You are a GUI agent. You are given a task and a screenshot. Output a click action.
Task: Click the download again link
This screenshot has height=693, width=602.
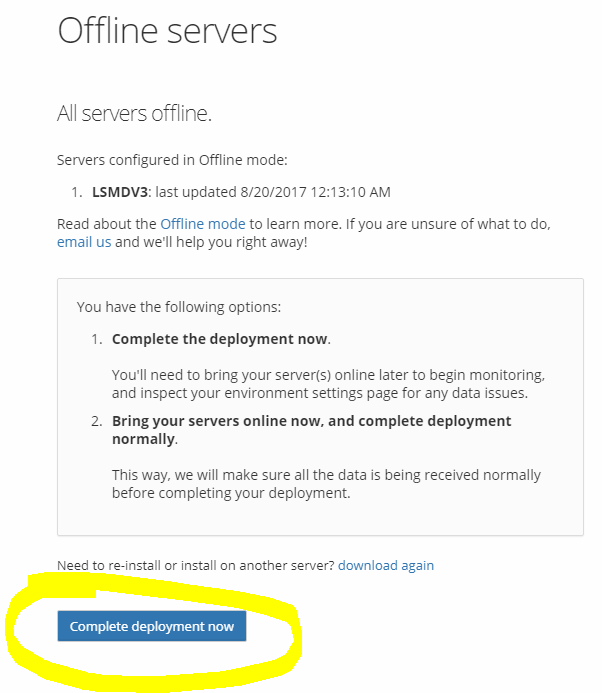pyautogui.click(x=385, y=565)
